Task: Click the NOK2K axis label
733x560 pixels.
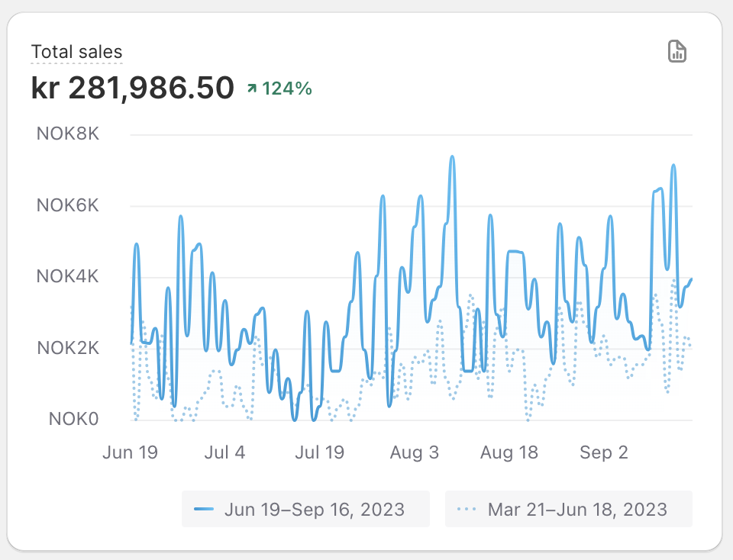Action: [68, 348]
